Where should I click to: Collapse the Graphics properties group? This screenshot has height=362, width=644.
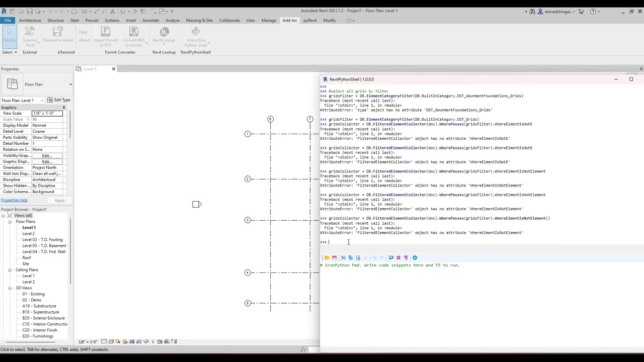(x=63, y=108)
